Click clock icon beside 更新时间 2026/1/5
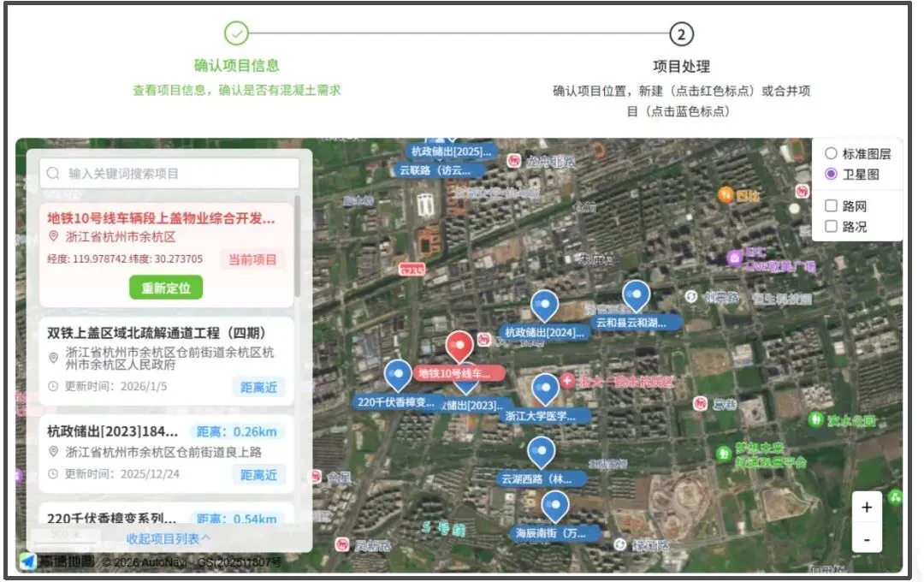Image resolution: width=924 pixels, height=582 pixels. pos(53,387)
